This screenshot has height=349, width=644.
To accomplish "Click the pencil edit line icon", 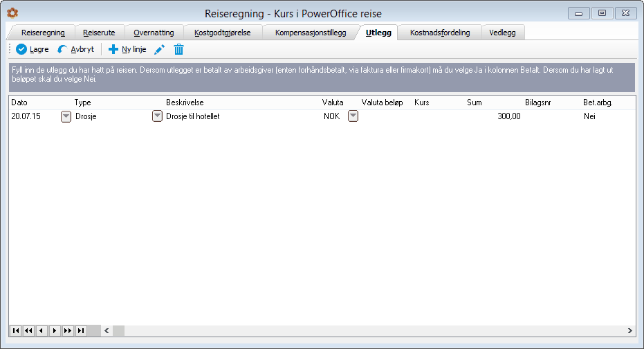I will [159, 50].
